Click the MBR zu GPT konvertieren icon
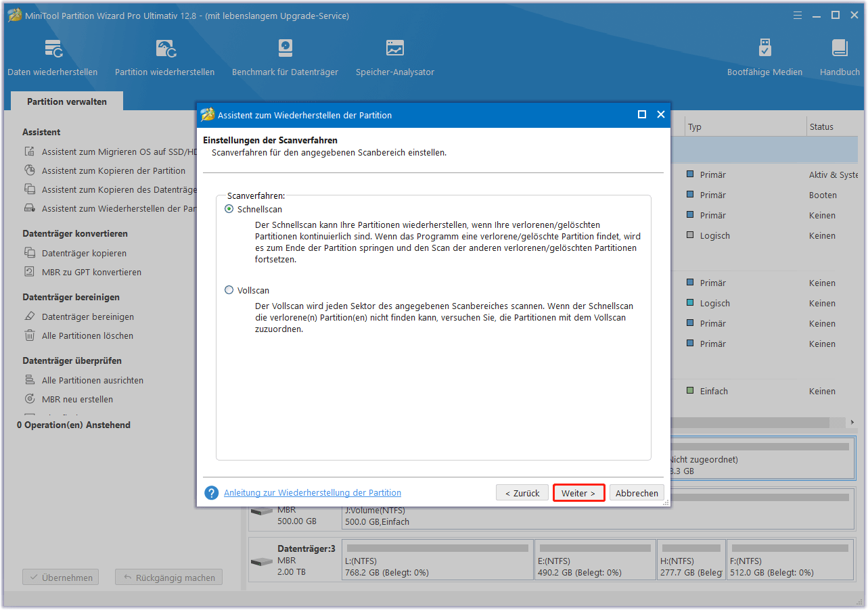868x610 pixels. pos(30,272)
